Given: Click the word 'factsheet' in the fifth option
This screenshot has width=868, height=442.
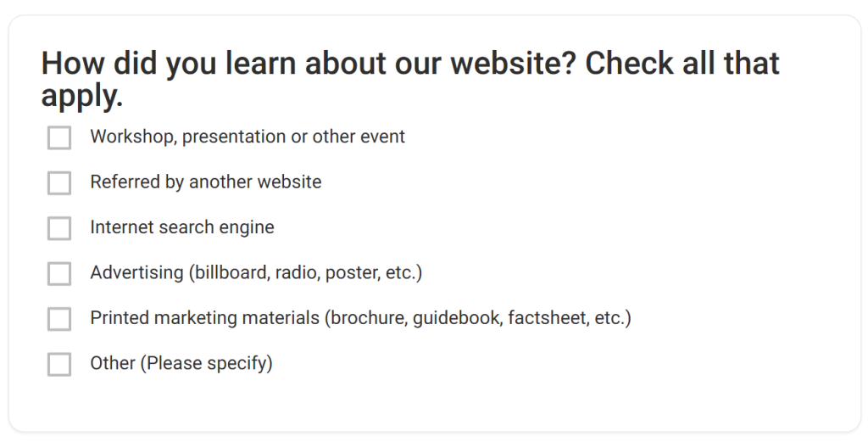Looking at the screenshot, I should click(x=547, y=318).
